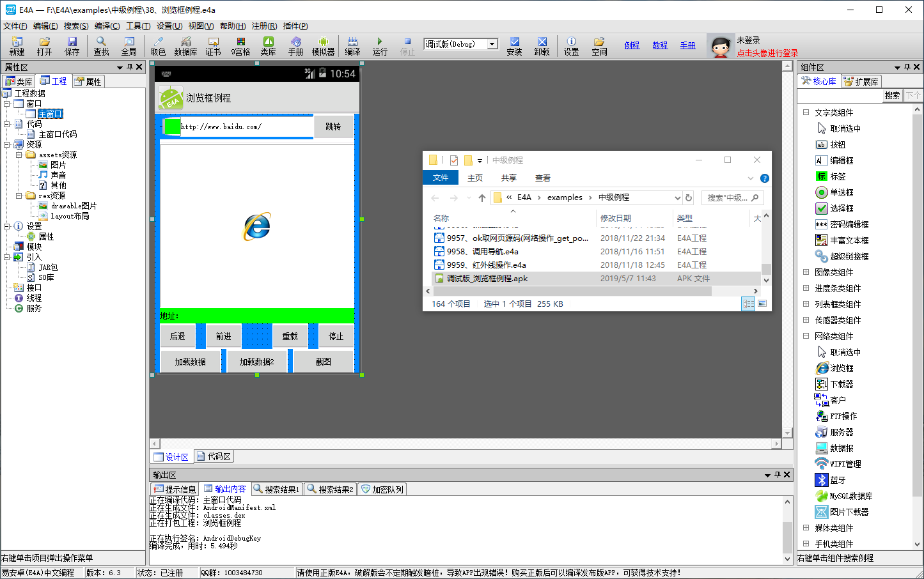Click the 保存 (Save) toolbar icon

72,46
